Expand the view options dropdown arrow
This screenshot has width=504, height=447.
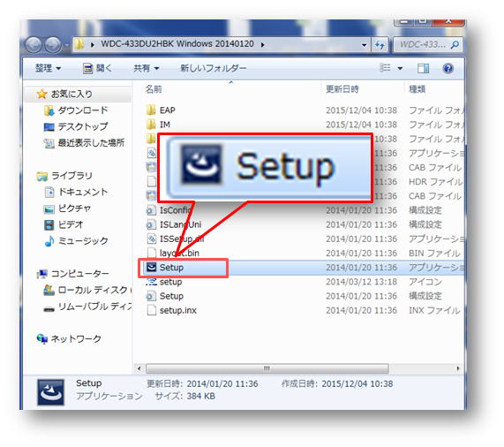[400, 68]
